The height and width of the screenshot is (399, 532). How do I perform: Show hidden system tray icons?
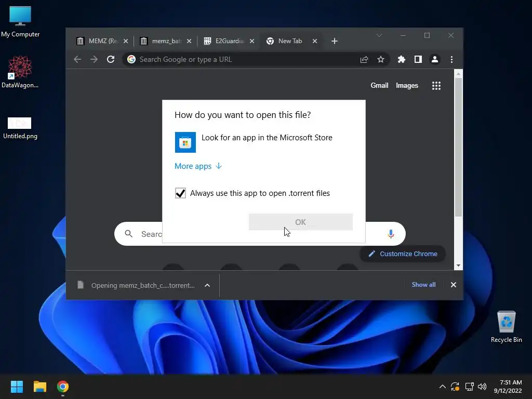pyautogui.click(x=443, y=387)
